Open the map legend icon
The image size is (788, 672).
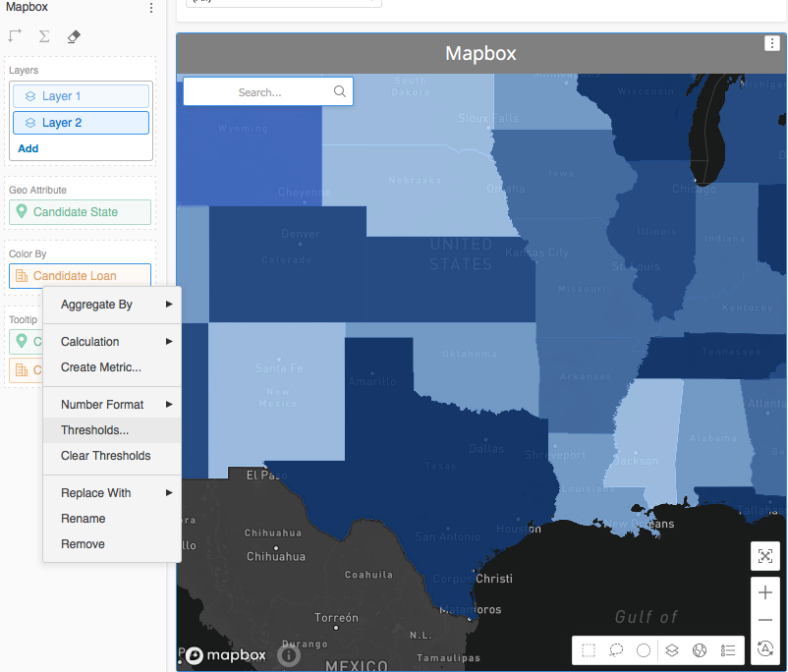pos(728,649)
